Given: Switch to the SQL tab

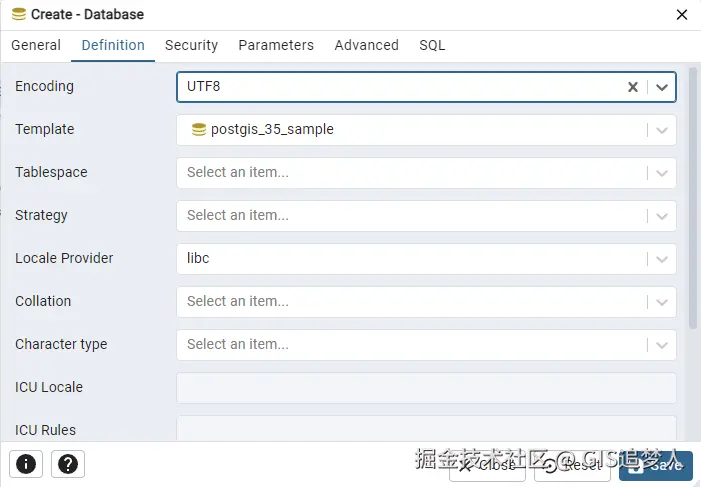Looking at the screenshot, I should point(432,45).
